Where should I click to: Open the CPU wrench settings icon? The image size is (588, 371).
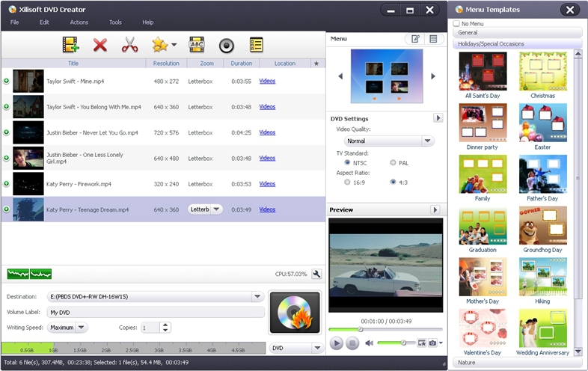click(316, 274)
